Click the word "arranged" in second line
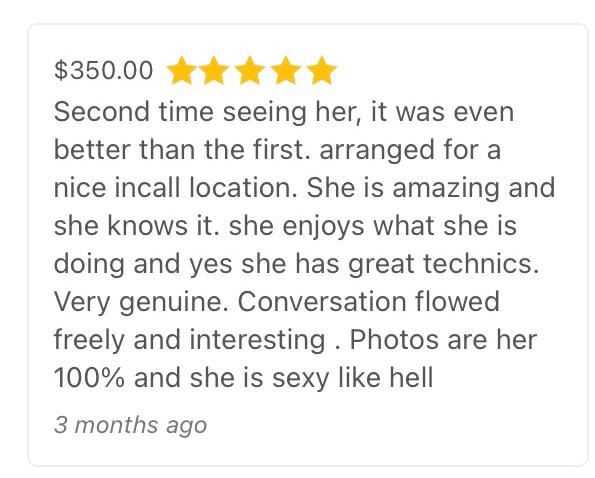This screenshot has height=478, width=595. pos(377,151)
